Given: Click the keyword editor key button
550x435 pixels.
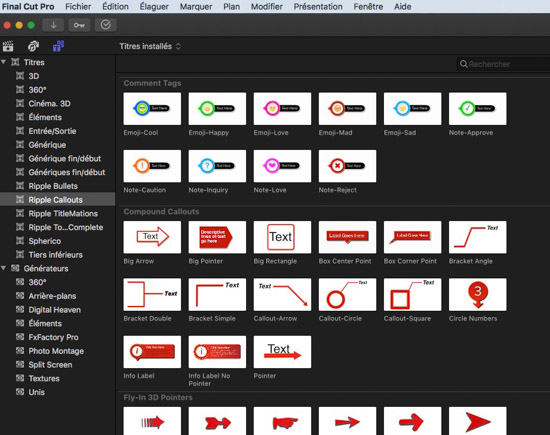Looking at the screenshot, I should click(x=79, y=25).
